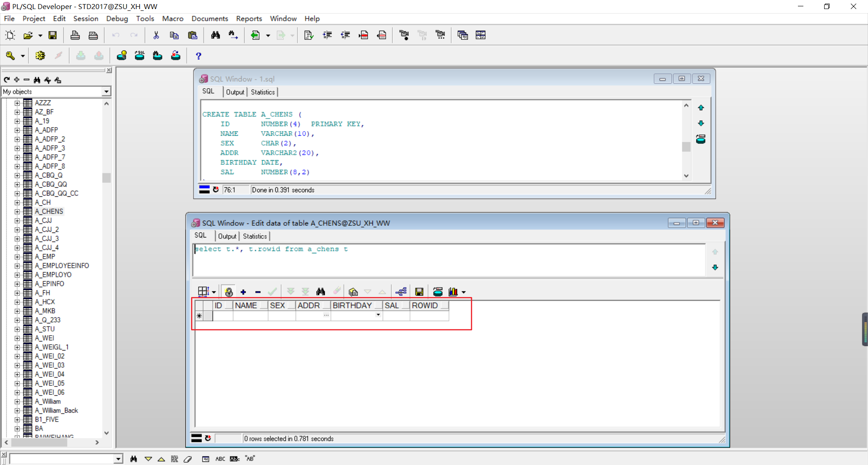Click the ellipsis button in the ADDR cell
The height and width of the screenshot is (465, 868).
326,315
